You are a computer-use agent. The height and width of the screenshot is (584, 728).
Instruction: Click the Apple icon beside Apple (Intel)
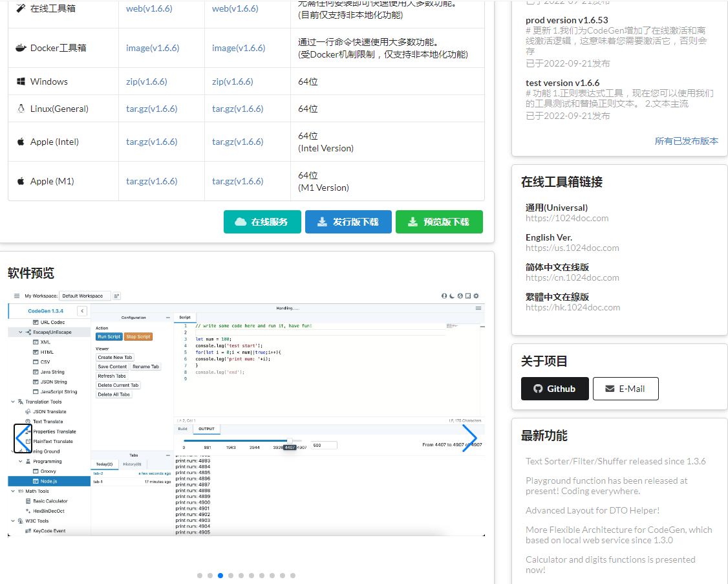coord(21,142)
